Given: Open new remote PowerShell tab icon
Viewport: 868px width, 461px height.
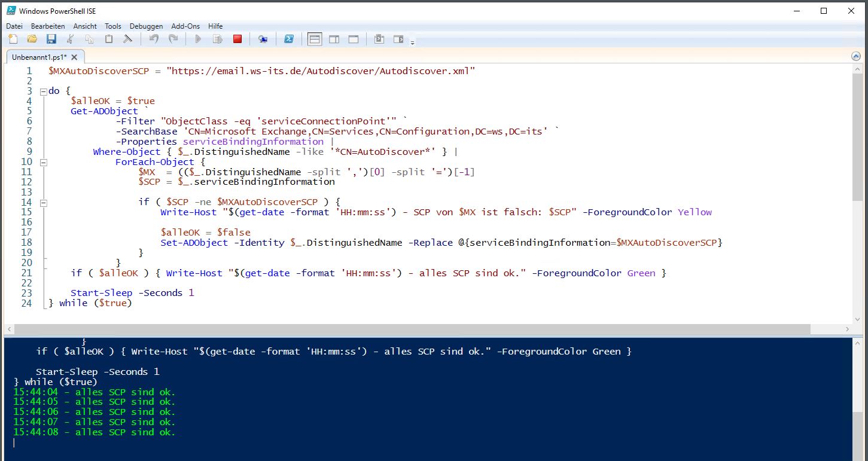Looking at the screenshot, I should click(263, 39).
